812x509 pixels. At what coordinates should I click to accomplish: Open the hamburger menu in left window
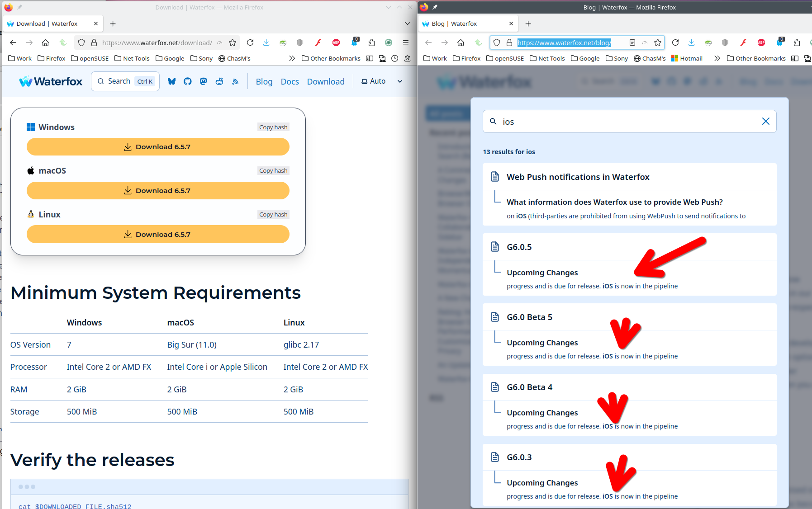click(406, 42)
